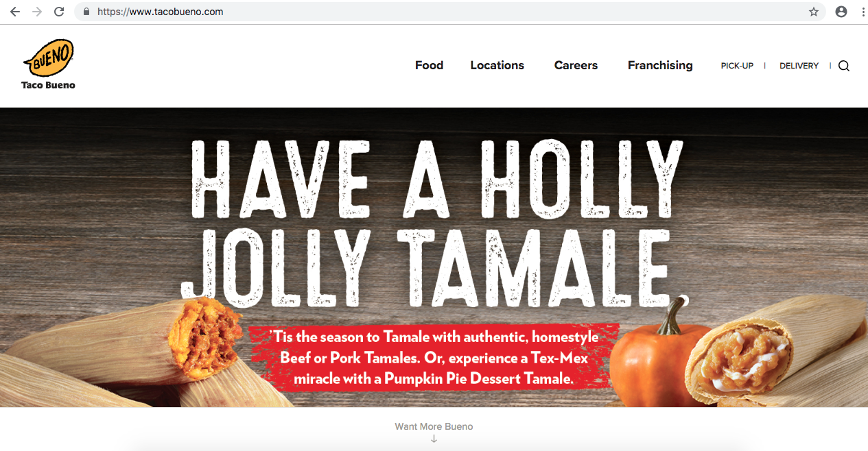This screenshot has width=868, height=451.
Task: Open the Chrome profile account icon
Action: tap(841, 12)
